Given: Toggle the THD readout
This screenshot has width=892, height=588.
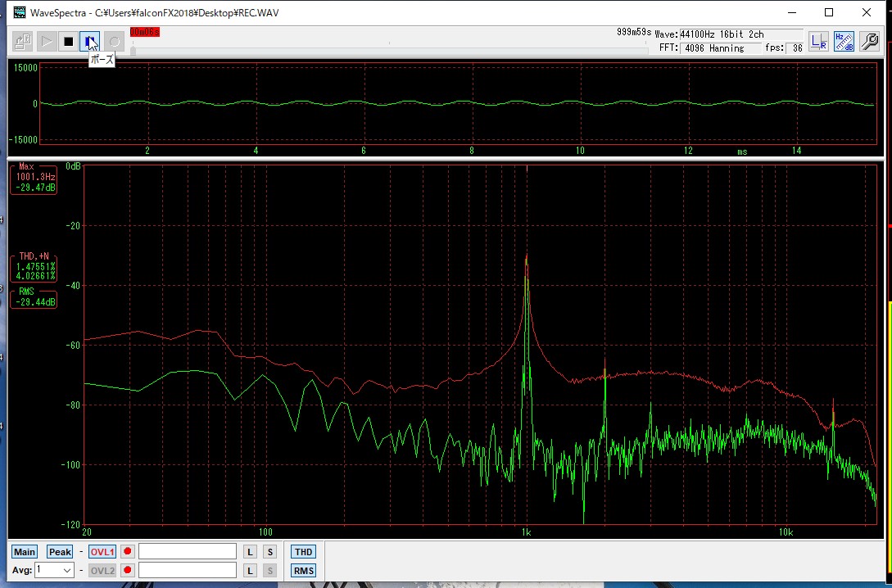Looking at the screenshot, I should click(x=303, y=552).
